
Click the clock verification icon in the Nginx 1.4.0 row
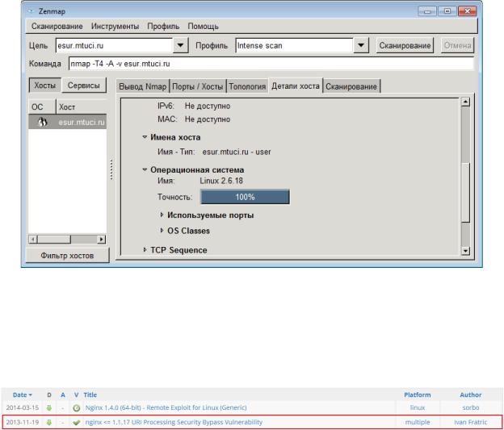76,408
